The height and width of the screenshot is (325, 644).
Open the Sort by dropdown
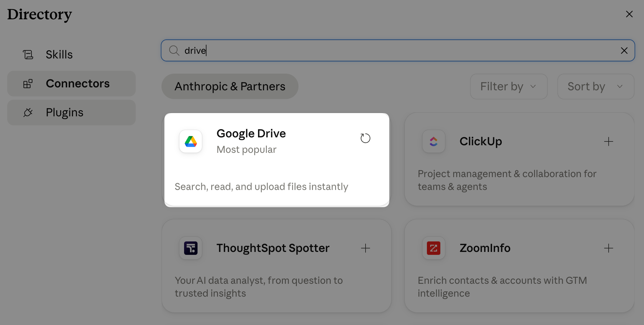point(596,87)
